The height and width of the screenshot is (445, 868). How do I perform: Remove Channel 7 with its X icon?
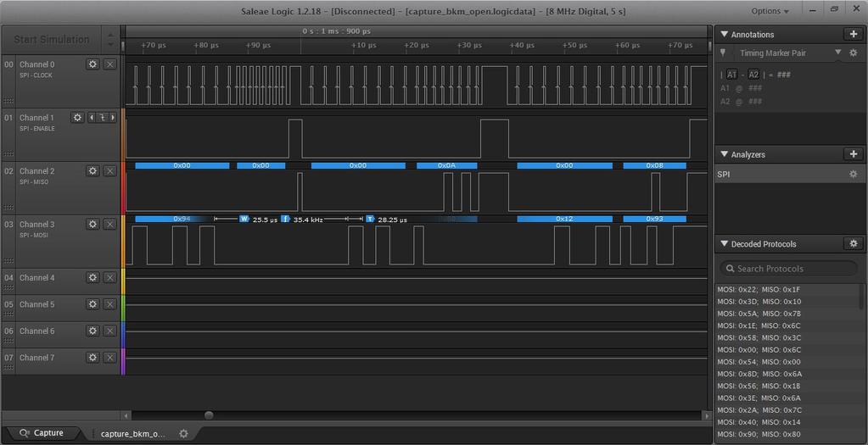click(110, 358)
